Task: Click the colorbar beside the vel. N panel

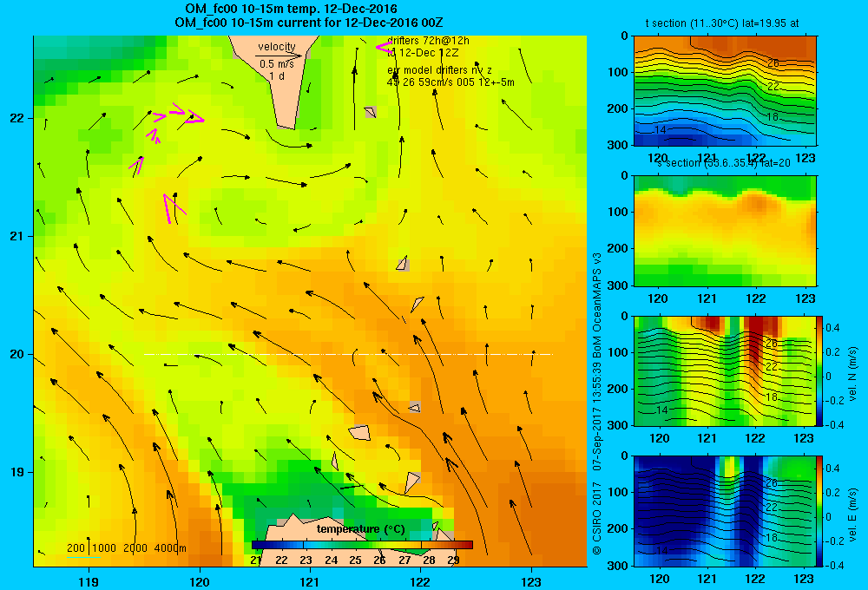Action: [x=820, y=370]
